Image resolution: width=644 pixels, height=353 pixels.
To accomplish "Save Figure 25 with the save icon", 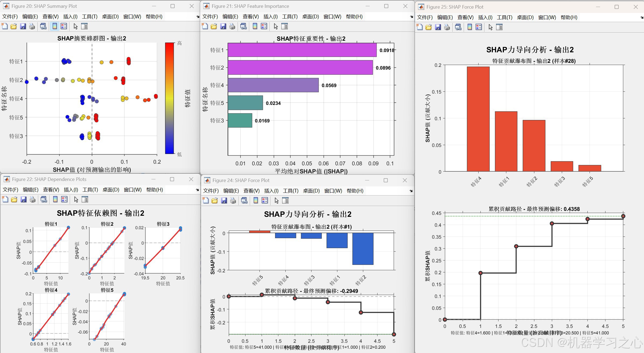I will tap(438, 27).
